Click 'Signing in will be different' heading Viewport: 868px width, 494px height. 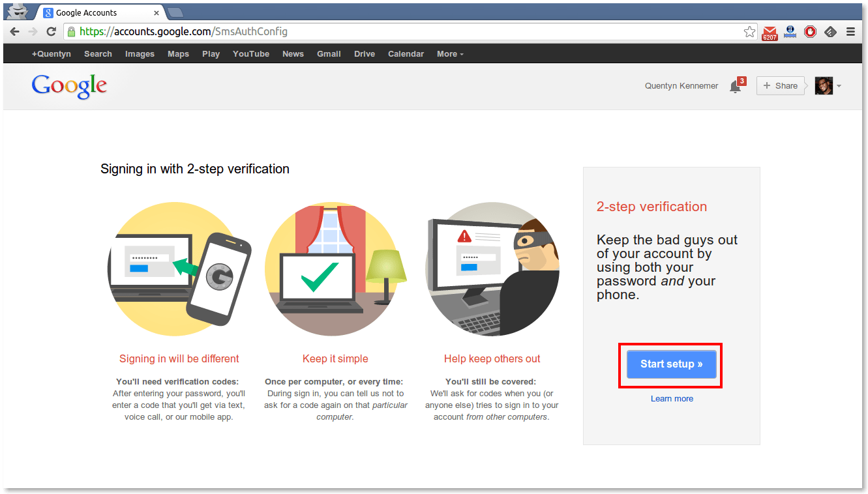pos(179,359)
